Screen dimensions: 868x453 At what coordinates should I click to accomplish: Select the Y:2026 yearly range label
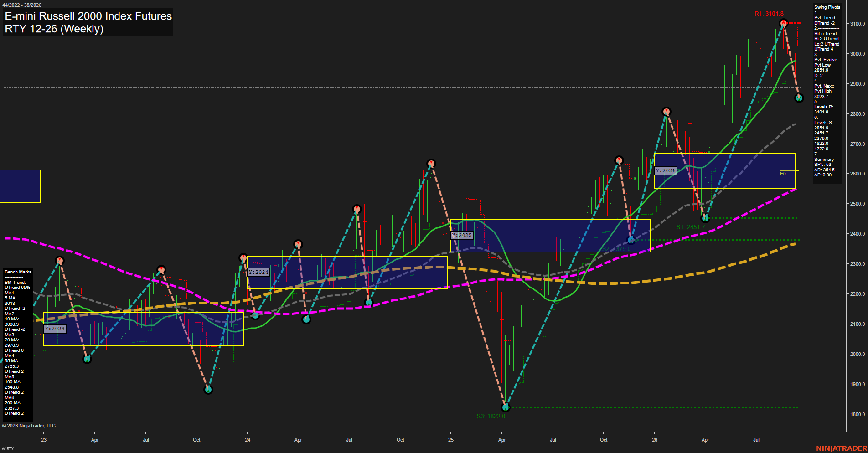(666, 170)
